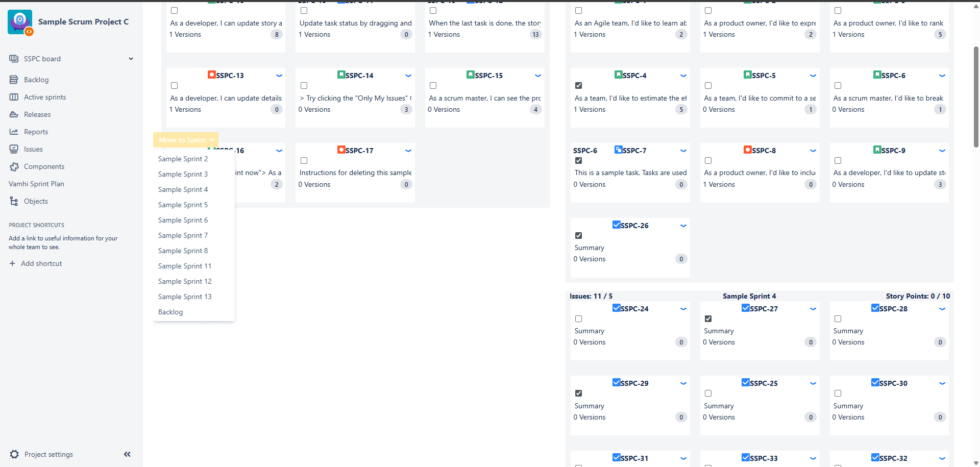Open Releases via its ship icon
The height and width of the screenshot is (467, 980).
(x=14, y=114)
